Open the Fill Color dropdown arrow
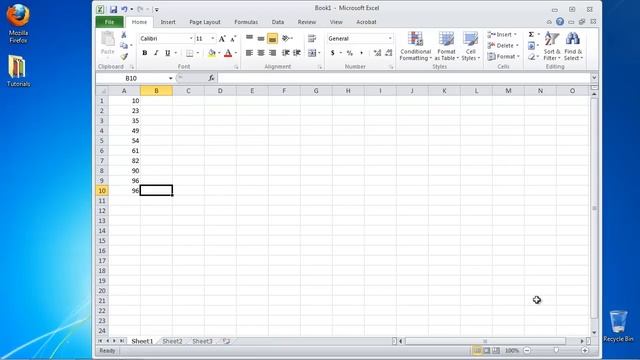 coord(219,53)
